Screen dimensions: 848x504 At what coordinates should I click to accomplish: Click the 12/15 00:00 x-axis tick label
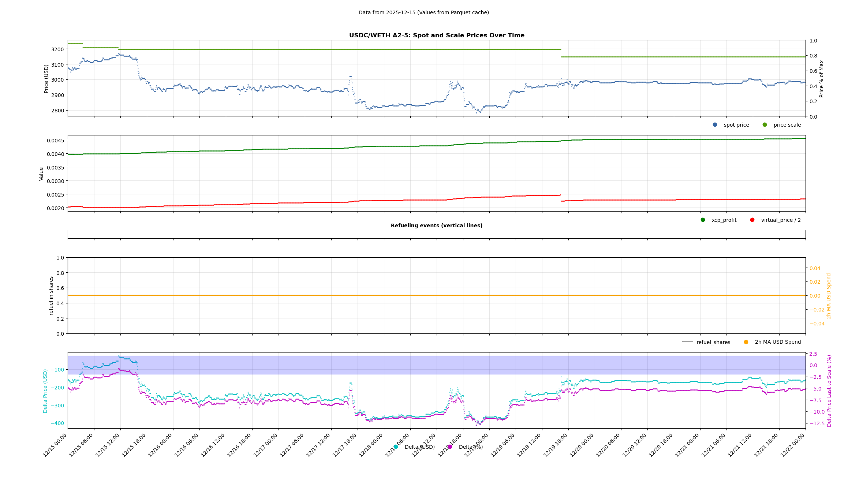pos(55,445)
